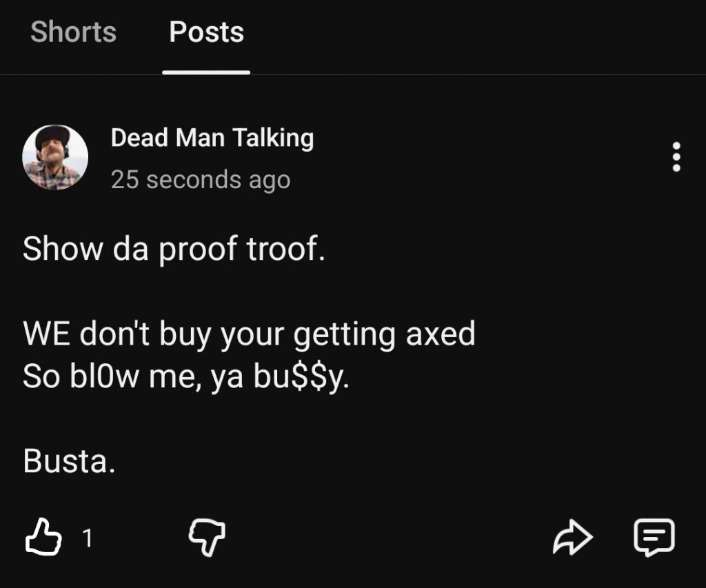This screenshot has width=706, height=588.
Task: Dislike the post with thumbs-down icon
Action: click(207, 536)
